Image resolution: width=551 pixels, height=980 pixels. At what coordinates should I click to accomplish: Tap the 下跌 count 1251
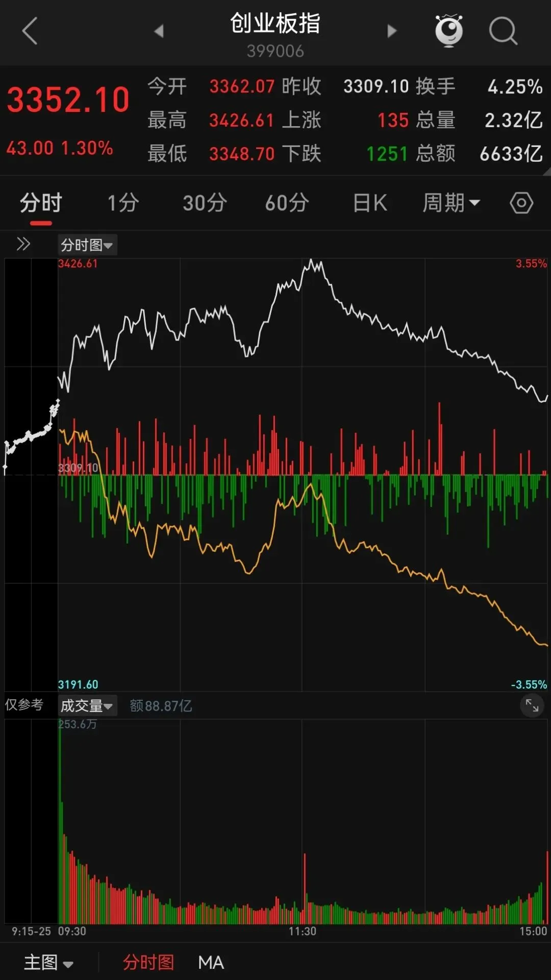coord(387,154)
